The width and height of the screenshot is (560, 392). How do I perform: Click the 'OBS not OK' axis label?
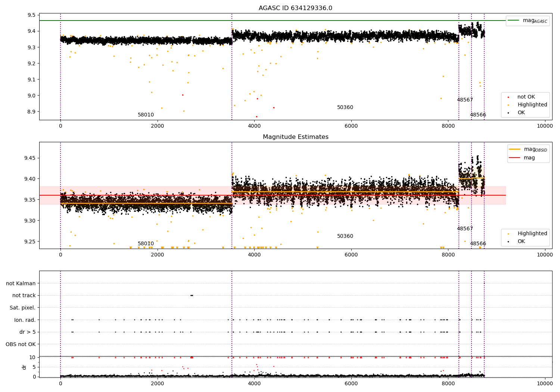click(21, 344)
